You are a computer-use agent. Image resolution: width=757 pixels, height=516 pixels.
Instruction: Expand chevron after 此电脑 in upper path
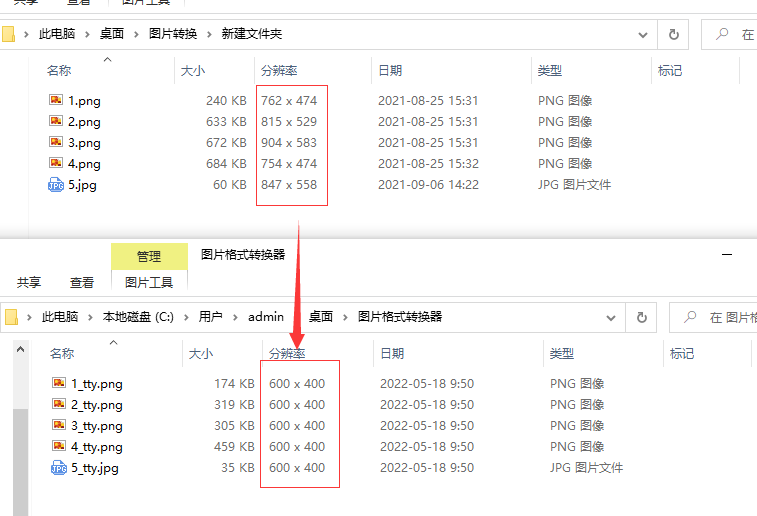[87, 34]
